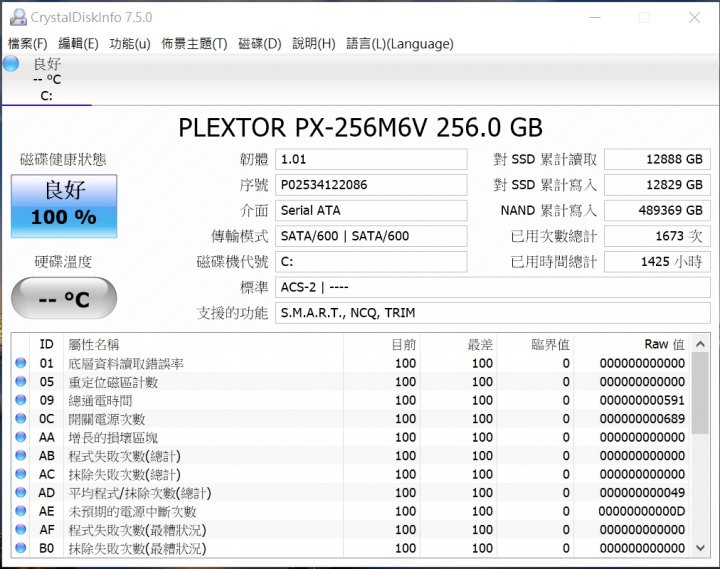Click the total host reads value 12888 GB
Viewport: 720px width, 569px height.
click(x=657, y=159)
